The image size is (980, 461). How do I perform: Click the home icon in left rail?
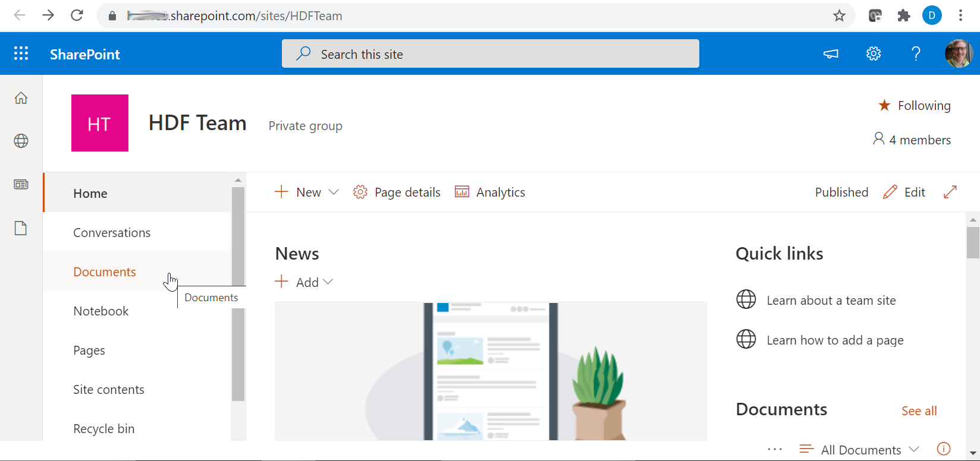tap(21, 98)
